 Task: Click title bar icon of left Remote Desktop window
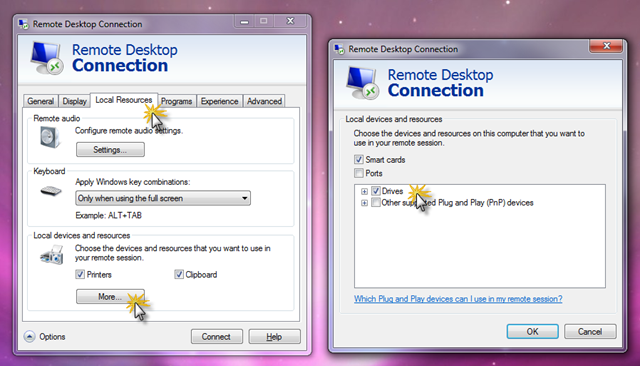click(24, 24)
